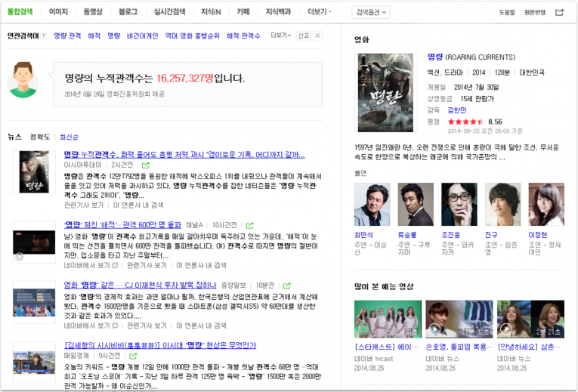578x392 pixels.
Task: Click the 명량 movie poster
Action: pos(385,92)
